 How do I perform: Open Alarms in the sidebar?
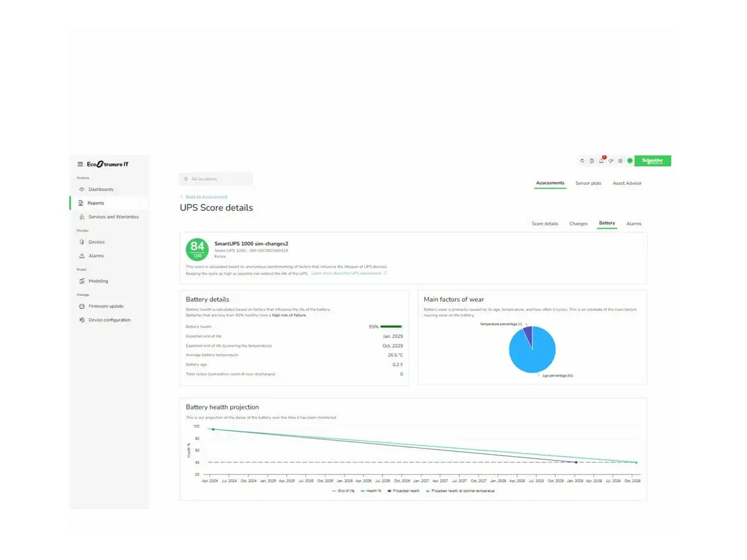96,256
